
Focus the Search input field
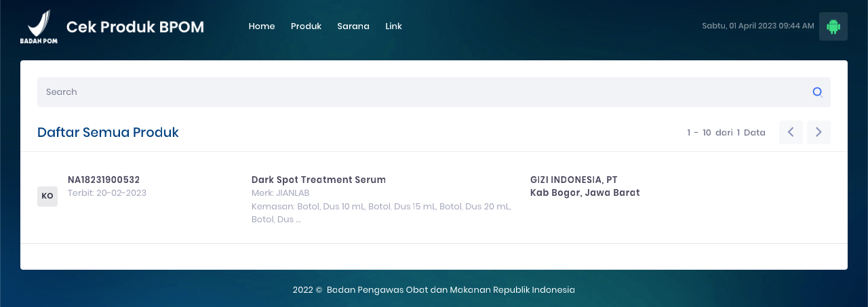[x=420, y=92]
